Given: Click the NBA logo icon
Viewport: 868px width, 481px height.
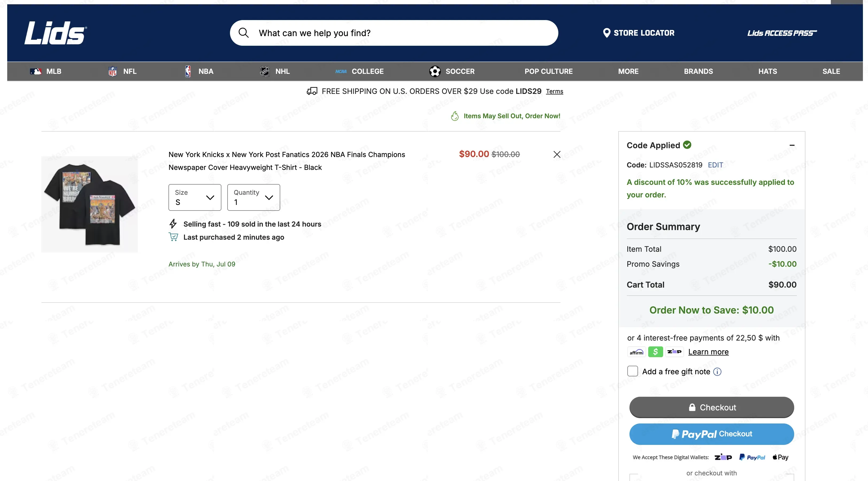Looking at the screenshot, I should click(188, 71).
